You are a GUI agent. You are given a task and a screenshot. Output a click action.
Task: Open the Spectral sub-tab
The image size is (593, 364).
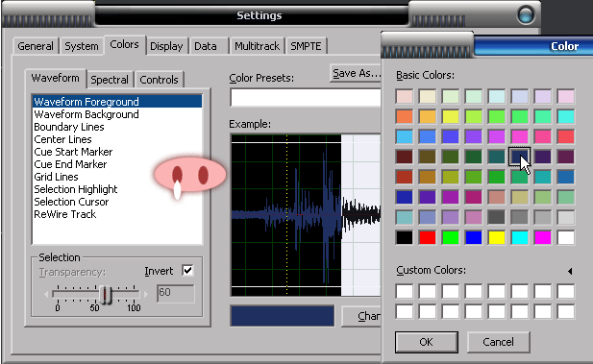coord(110,80)
